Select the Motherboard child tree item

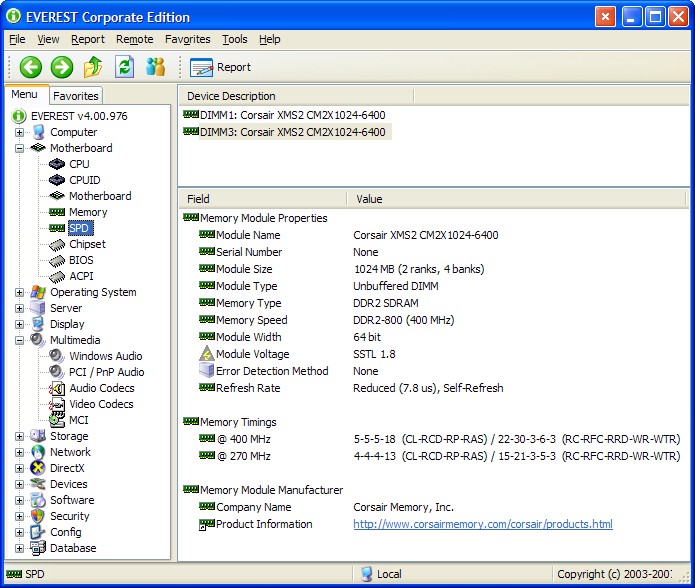coord(100,196)
